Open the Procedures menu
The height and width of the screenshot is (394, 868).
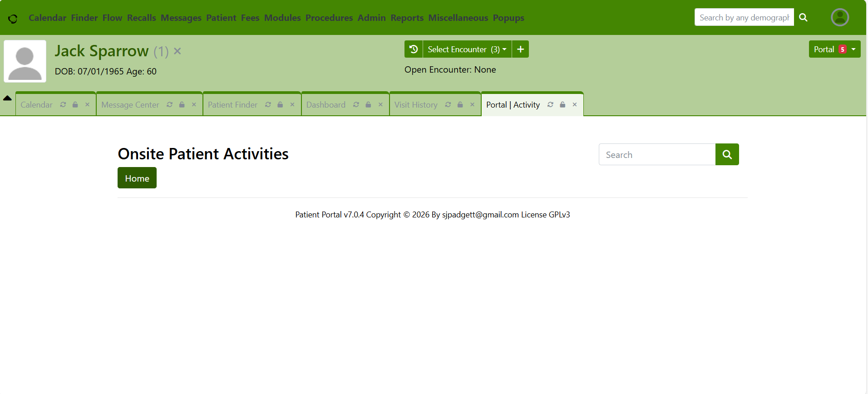point(329,18)
